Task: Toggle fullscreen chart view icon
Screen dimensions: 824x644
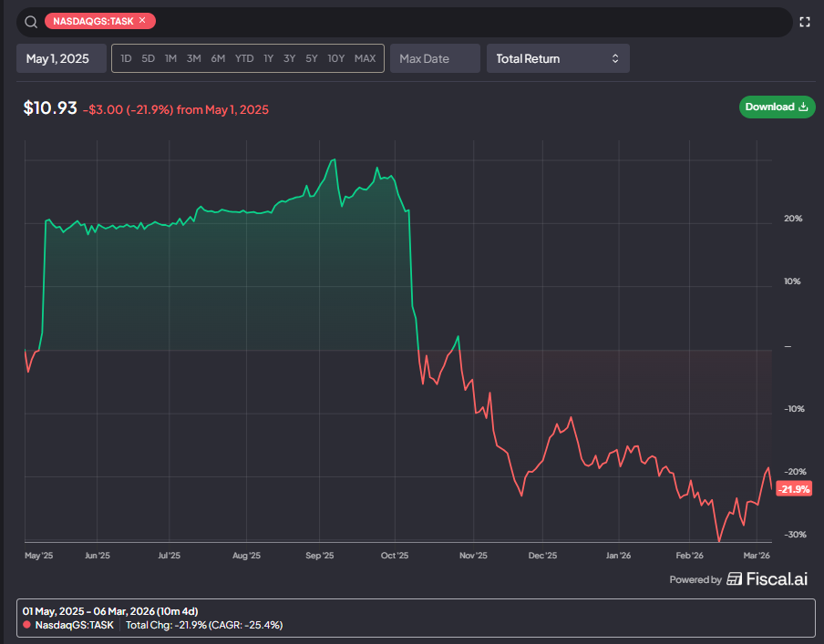Action: [x=805, y=22]
